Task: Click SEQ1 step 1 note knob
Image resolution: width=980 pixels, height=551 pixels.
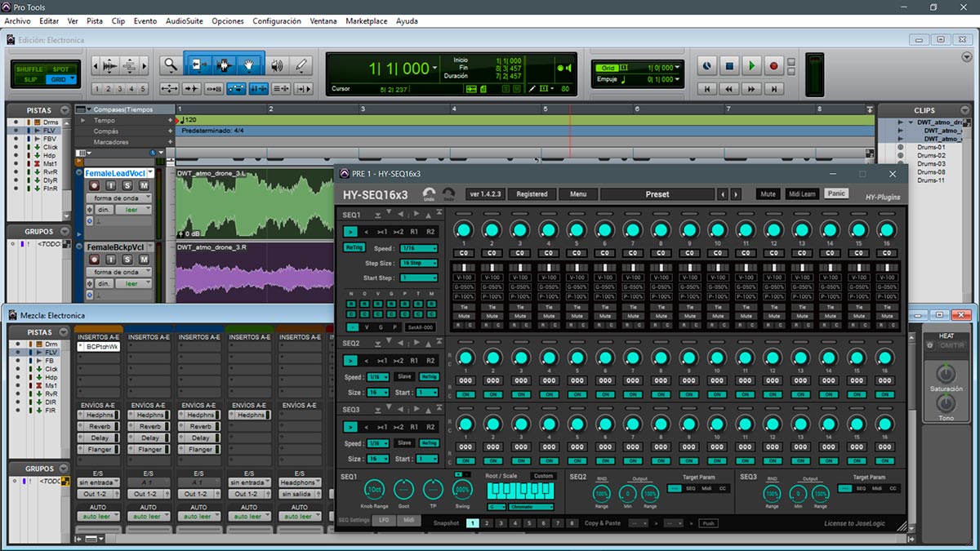Action: pyautogui.click(x=463, y=229)
